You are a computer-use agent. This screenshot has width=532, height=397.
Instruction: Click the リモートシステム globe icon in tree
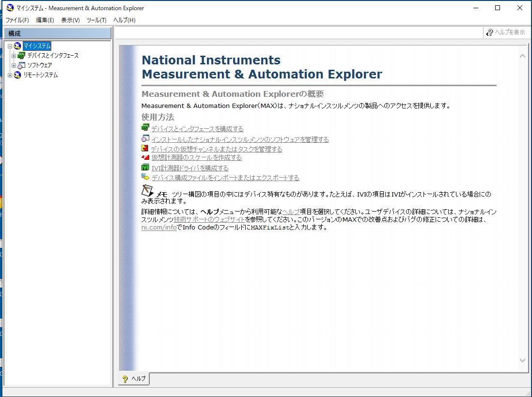[17, 75]
